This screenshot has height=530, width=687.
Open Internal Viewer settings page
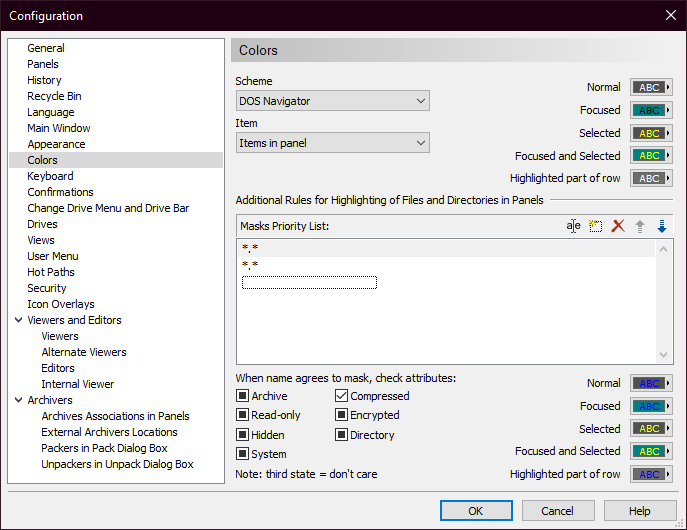pos(77,384)
